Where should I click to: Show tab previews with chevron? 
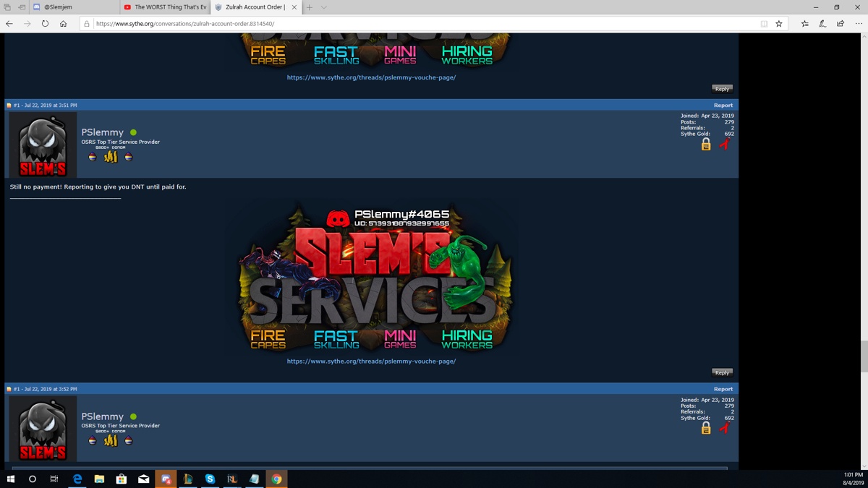pos(323,7)
